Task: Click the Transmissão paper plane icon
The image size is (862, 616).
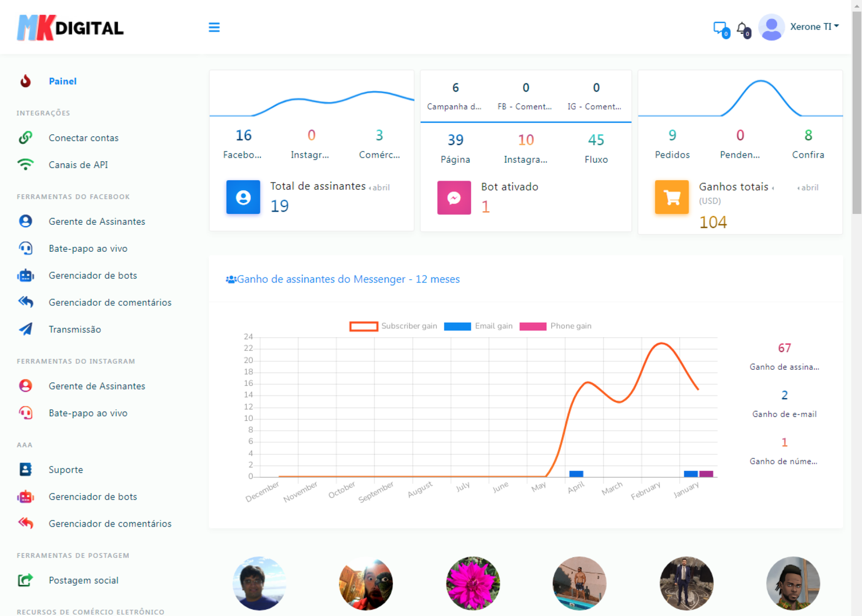Action: click(25, 329)
